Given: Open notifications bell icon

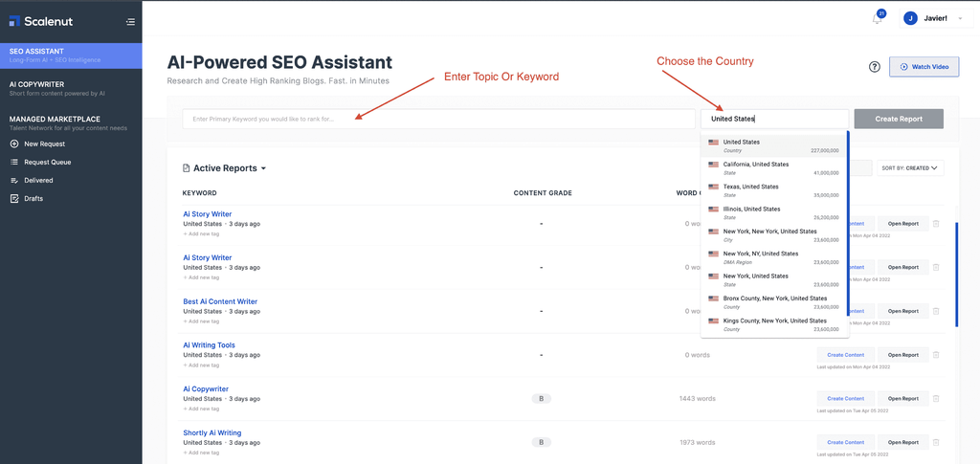Looking at the screenshot, I should coord(878,19).
